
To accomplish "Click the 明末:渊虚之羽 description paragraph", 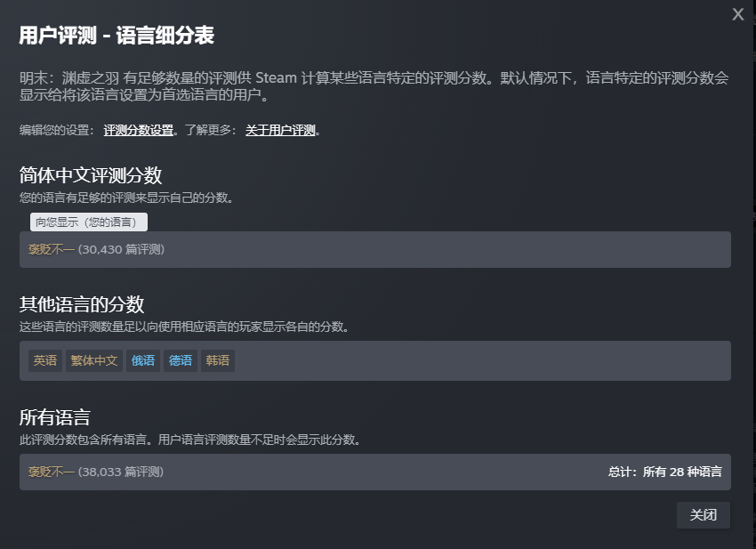I will [374, 86].
